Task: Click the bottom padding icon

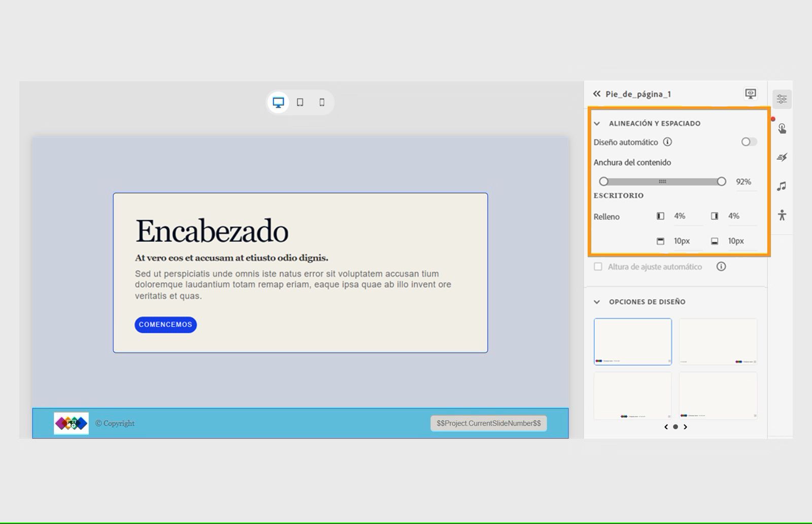Action: click(x=715, y=241)
